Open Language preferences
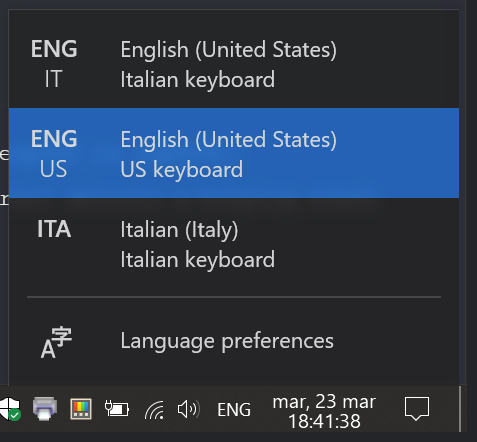 click(234, 341)
